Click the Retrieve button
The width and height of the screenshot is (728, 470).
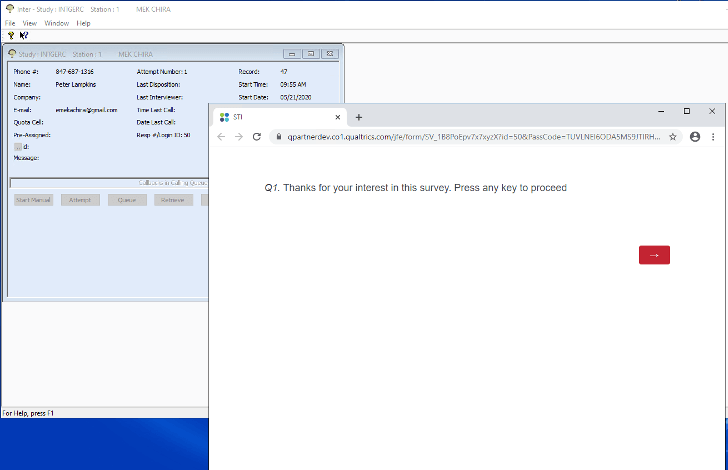pos(173,200)
